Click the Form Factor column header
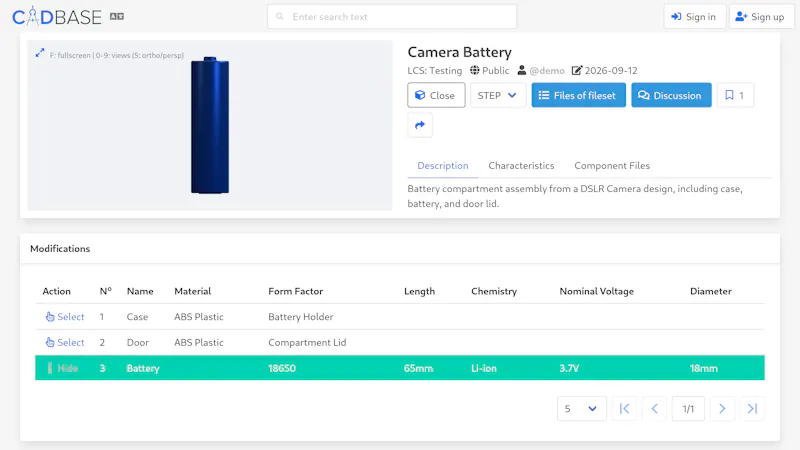This screenshot has height=450, width=800. click(295, 291)
